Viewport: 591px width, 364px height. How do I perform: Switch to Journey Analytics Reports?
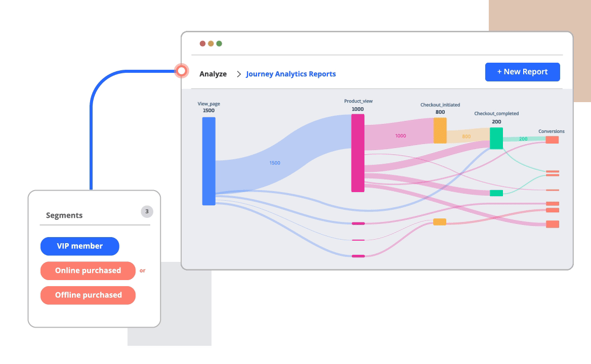pyautogui.click(x=290, y=74)
